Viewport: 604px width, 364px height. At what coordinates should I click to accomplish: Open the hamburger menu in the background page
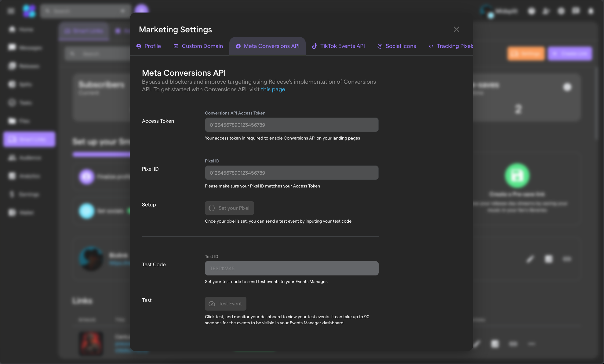[x=11, y=11]
